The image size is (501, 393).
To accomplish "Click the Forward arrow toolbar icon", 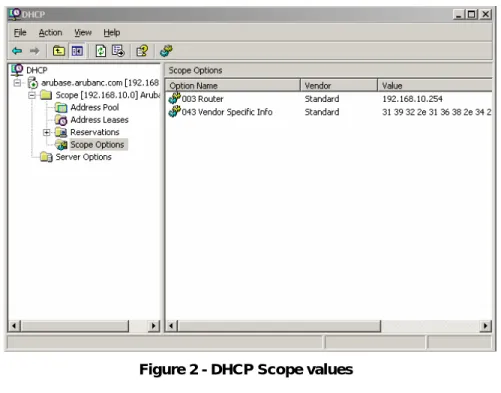I will (34, 51).
